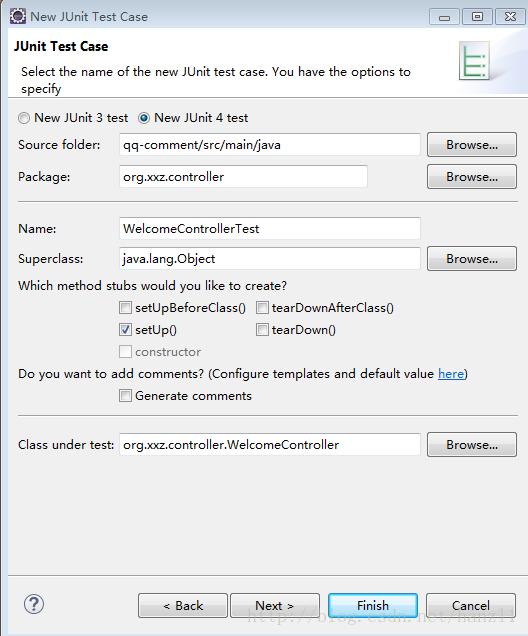Cancel the New JUnit Test Case dialog
Image resolution: width=528 pixels, height=636 pixels.
(471, 606)
